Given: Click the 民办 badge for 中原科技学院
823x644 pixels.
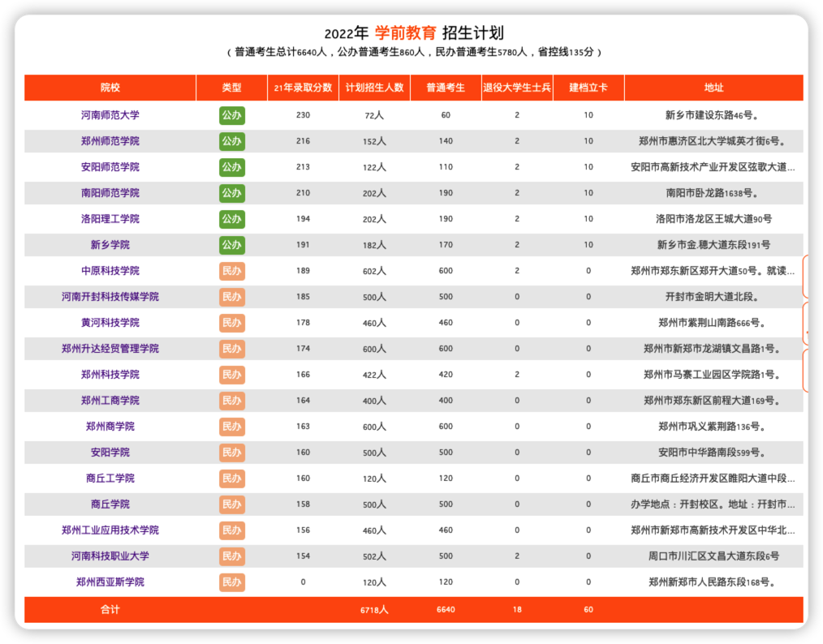Looking at the screenshot, I should pos(231,271).
